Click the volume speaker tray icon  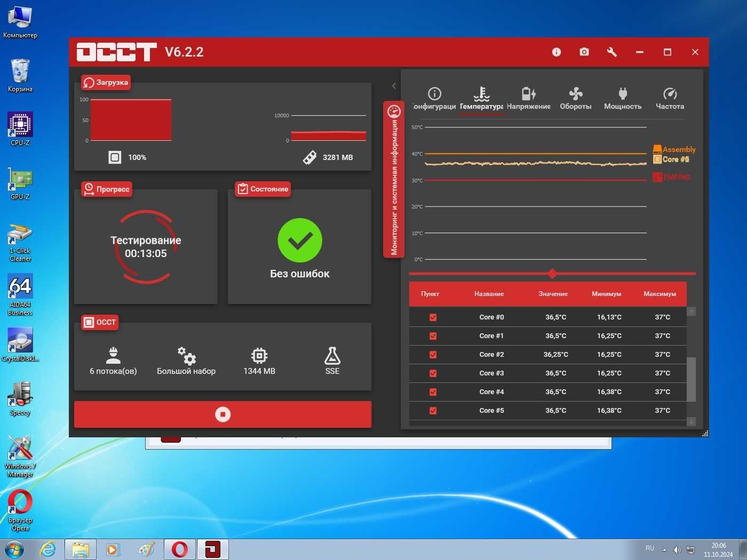pos(677,549)
